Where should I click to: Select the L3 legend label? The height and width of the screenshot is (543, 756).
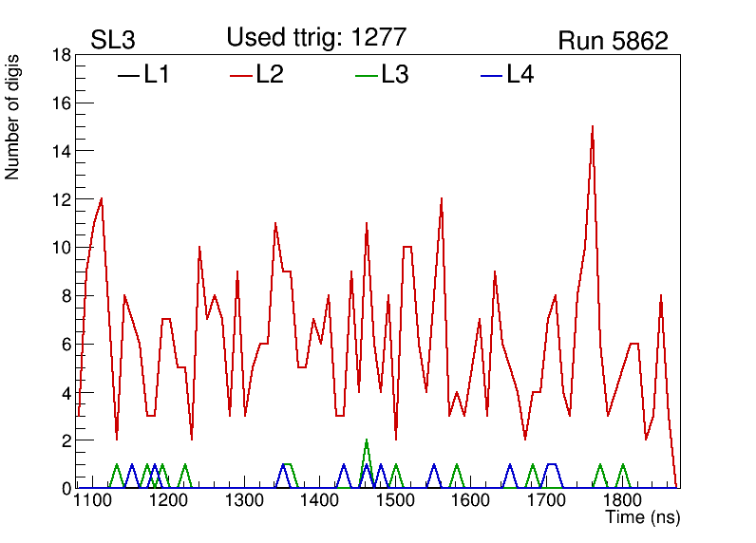[x=395, y=75]
